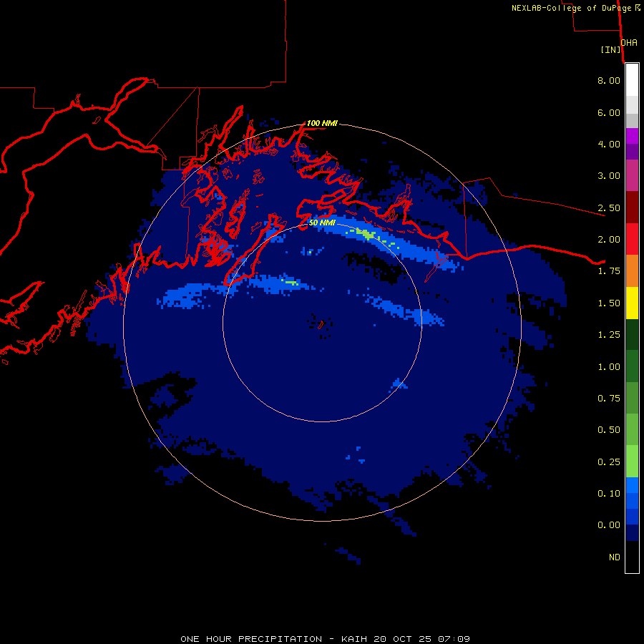Click the 100 NMI range ring label

click(x=323, y=123)
